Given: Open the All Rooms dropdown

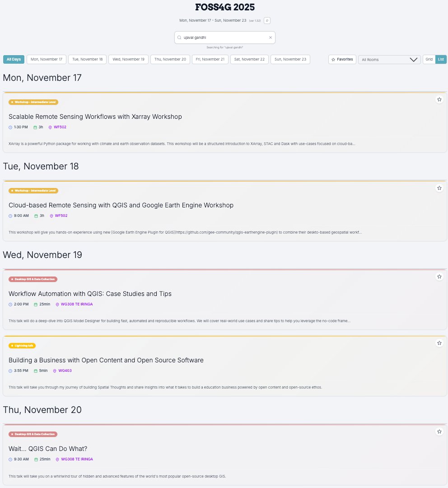Looking at the screenshot, I should point(389,60).
